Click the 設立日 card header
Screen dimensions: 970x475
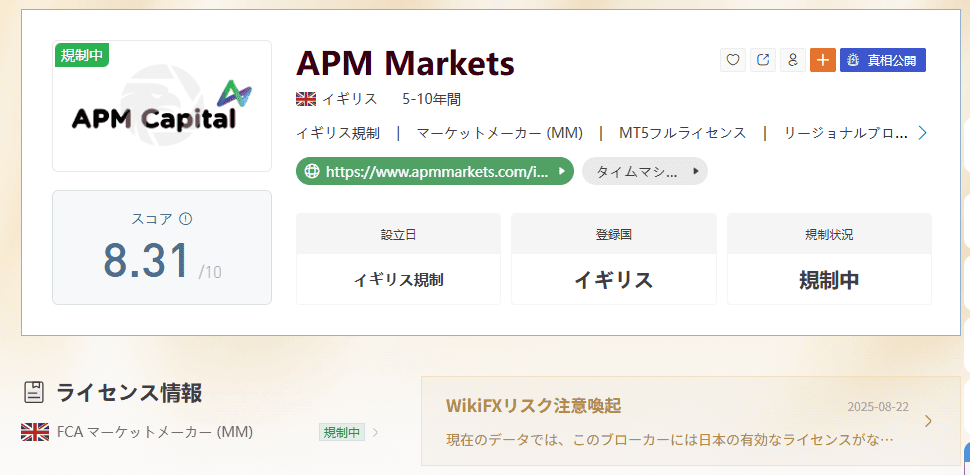[x=398, y=234]
